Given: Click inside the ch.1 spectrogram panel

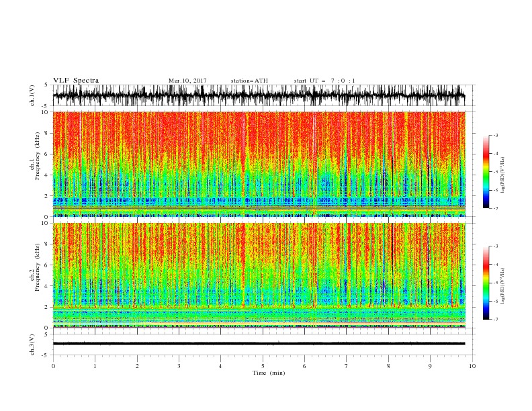Looking at the screenshot, I should 259,164.
